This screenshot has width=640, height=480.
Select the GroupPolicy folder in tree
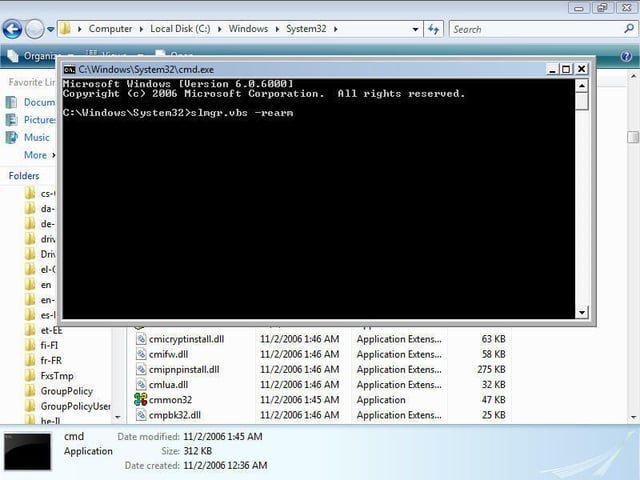coord(67,391)
